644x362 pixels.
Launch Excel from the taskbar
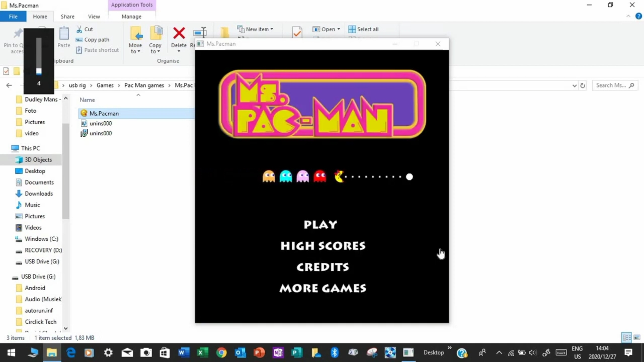point(203,353)
